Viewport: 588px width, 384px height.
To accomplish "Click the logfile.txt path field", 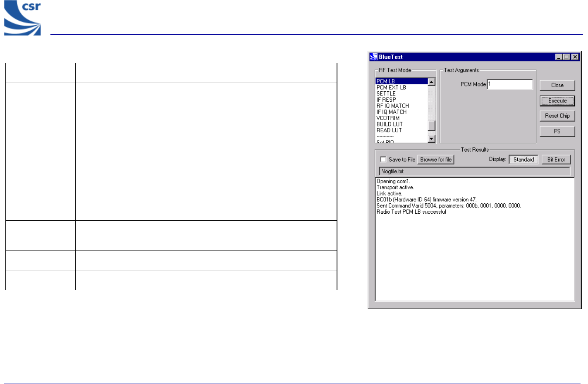I will [x=474, y=171].
